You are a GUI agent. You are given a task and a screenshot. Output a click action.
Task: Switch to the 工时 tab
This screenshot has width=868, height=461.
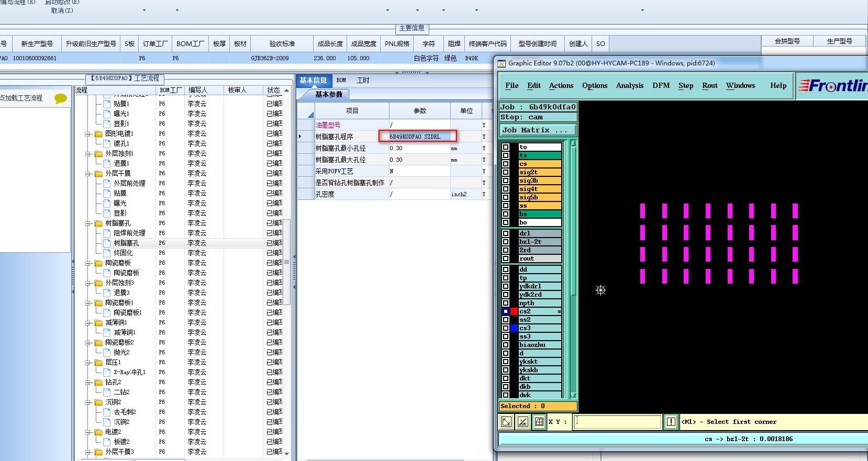tap(363, 80)
